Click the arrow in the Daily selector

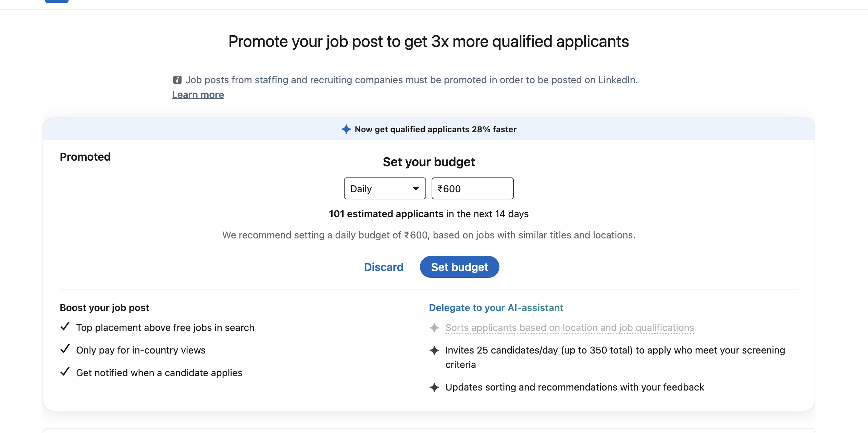pyautogui.click(x=416, y=188)
